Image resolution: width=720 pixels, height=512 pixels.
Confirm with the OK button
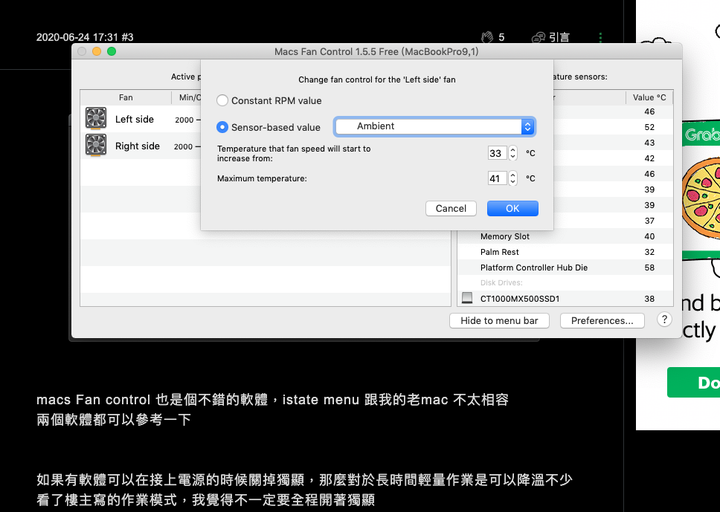click(x=512, y=208)
